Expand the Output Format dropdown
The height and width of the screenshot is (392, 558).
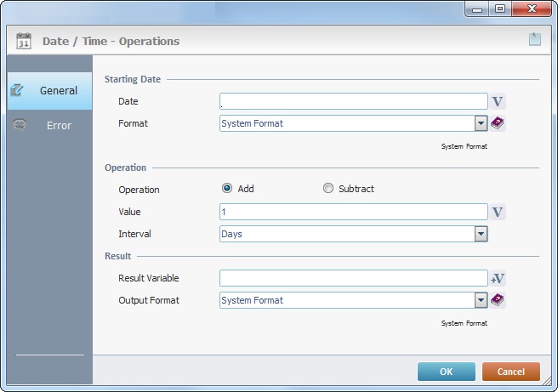pyautogui.click(x=481, y=300)
